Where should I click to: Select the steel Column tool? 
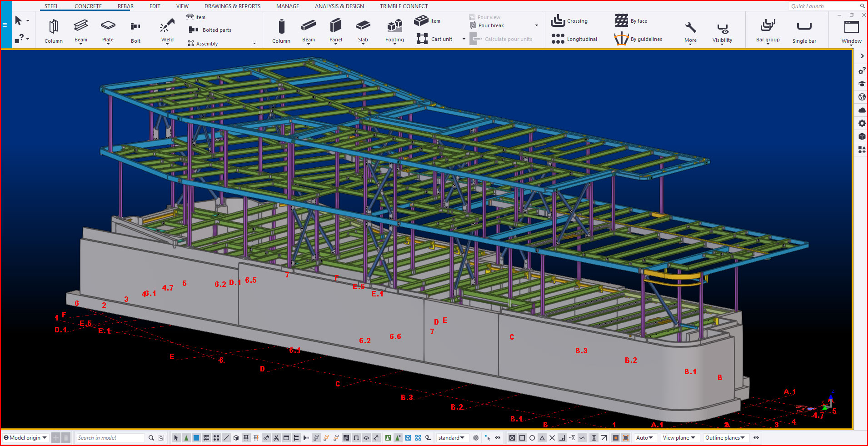click(x=53, y=30)
